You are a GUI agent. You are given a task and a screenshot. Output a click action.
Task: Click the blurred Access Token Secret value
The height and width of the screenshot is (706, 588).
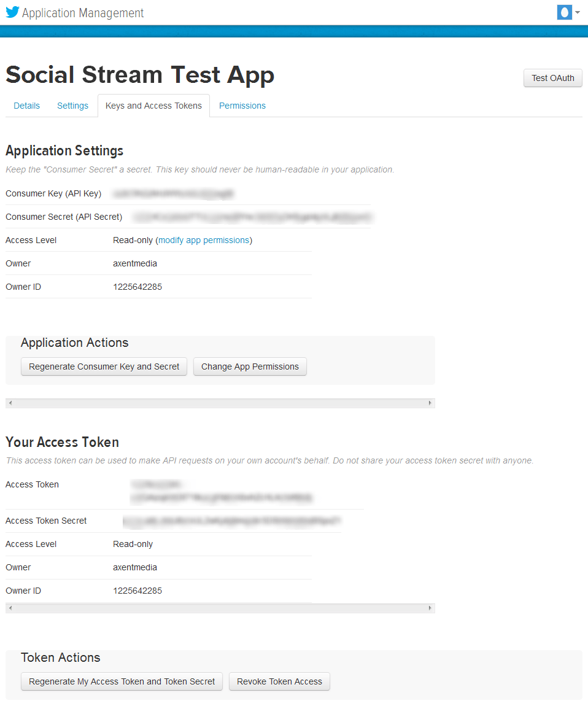pyautogui.click(x=232, y=521)
